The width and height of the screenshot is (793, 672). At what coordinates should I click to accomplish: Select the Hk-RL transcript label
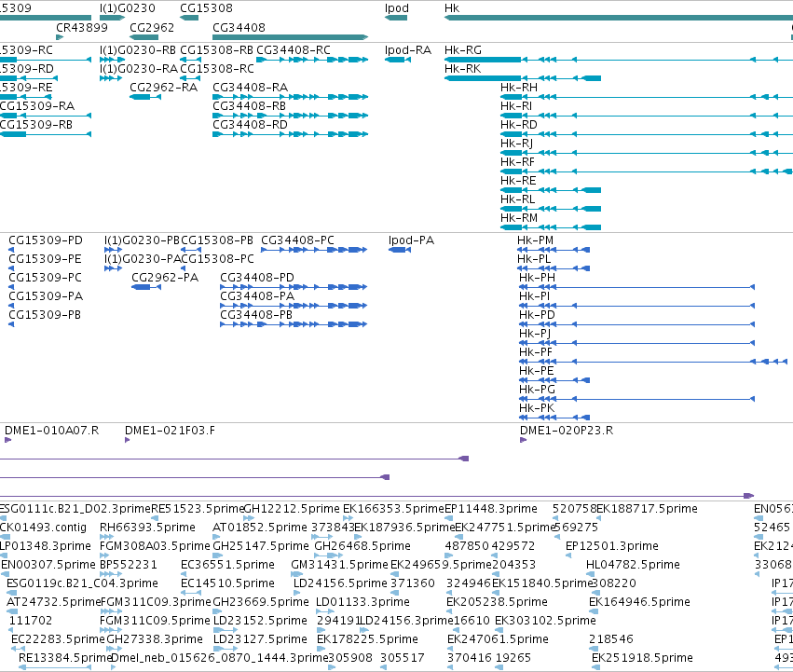[518, 199]
